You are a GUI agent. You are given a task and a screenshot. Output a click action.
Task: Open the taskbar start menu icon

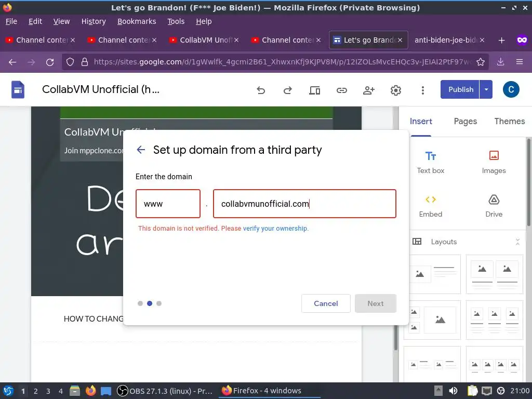click(x=8, y=391)
